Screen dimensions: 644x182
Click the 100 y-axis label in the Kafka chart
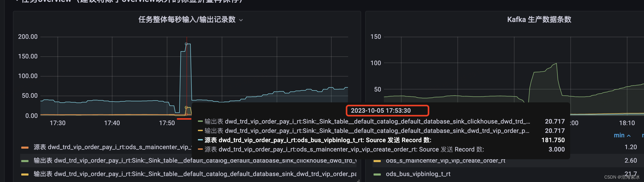click(x=376, y=63)
